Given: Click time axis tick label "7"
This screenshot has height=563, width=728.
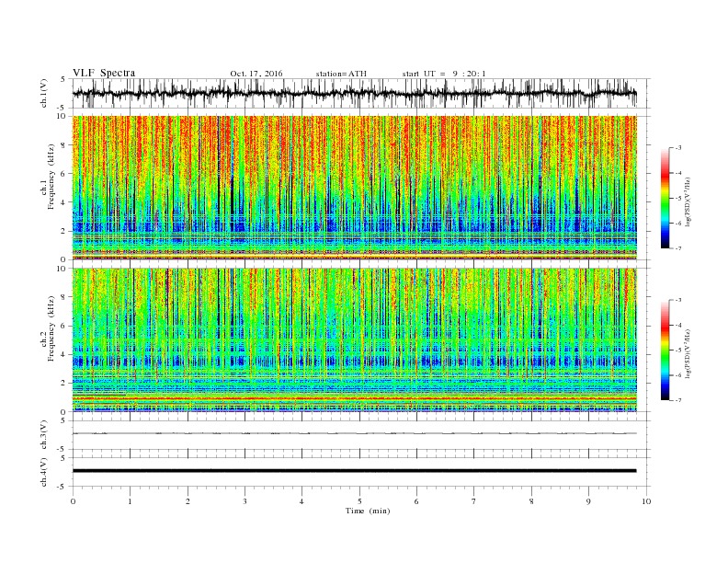Looking at the screenshot, I should coord(473,501).
